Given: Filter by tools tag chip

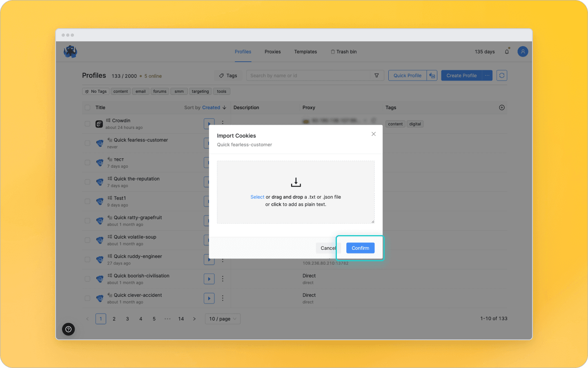Looking at the screenshot, I should tap(222, 92).
